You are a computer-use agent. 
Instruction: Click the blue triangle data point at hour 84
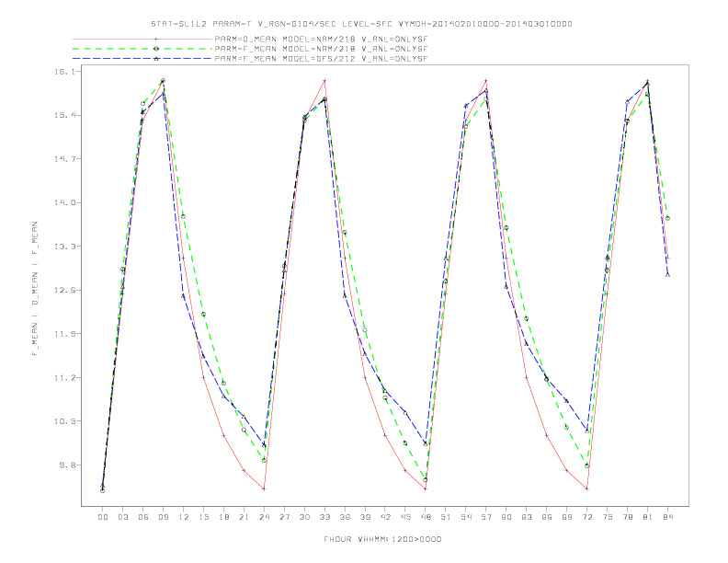[x=667, y=274]
